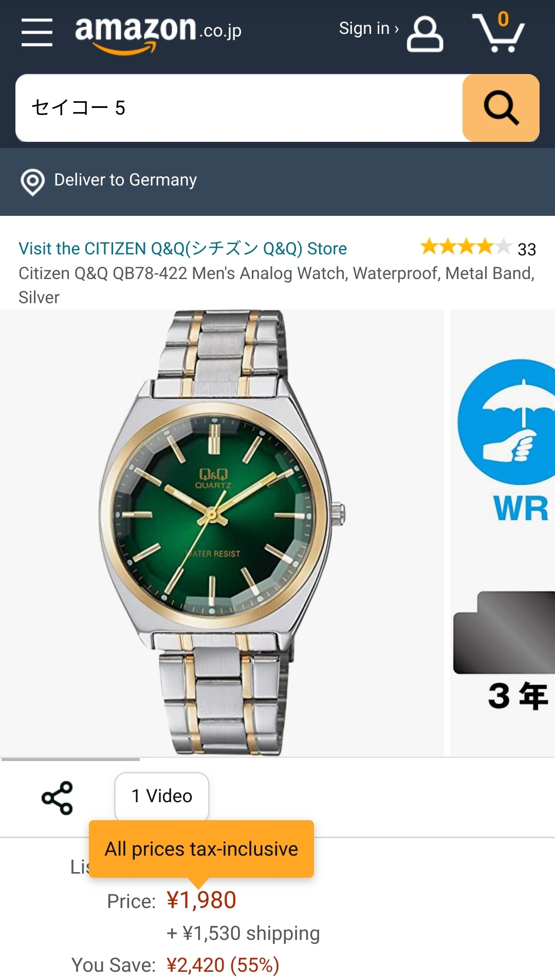The image size is (555, 980).
Task: Click the Sign in link
Action: point(368,29)
